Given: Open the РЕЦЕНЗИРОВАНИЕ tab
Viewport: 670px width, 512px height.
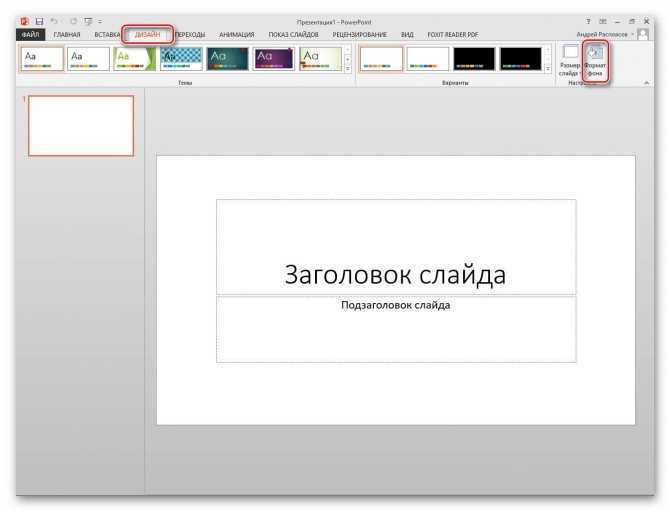Looking at the screenshot, I should pos(360,35).
